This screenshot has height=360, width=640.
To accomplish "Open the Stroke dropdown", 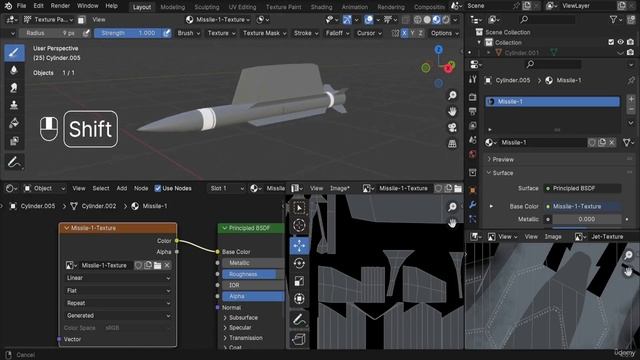I will [306, 33].
